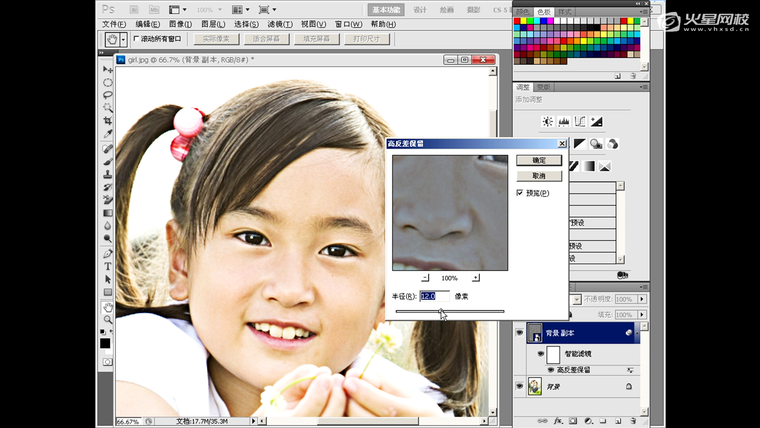
Task: Select the Eyedropper tool
Action: (x=108, y=135)
